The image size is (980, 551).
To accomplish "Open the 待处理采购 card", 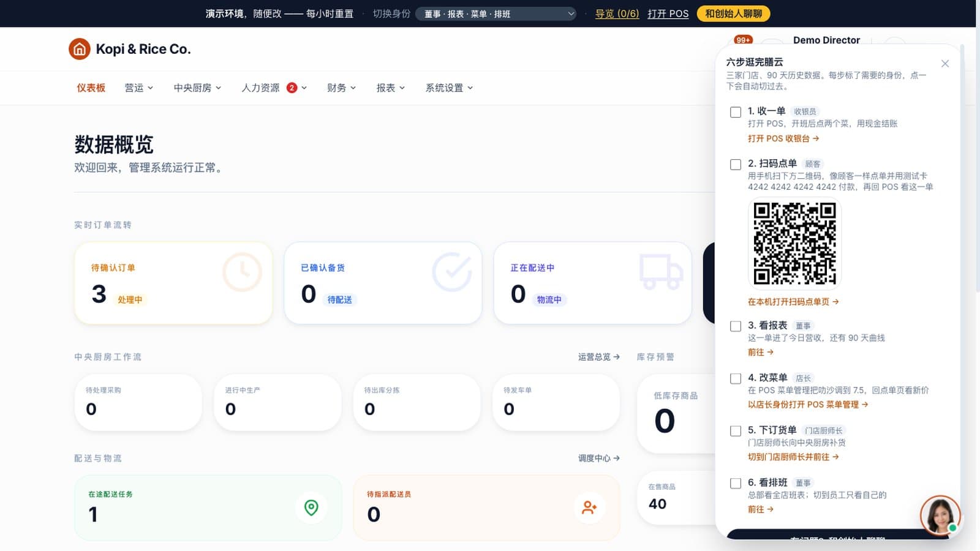I will coord(138,403).
